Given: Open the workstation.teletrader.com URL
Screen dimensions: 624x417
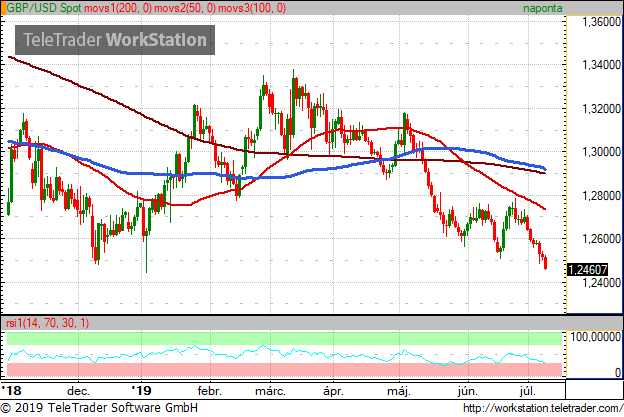Looking at the screenshot, I should (543, 408).
